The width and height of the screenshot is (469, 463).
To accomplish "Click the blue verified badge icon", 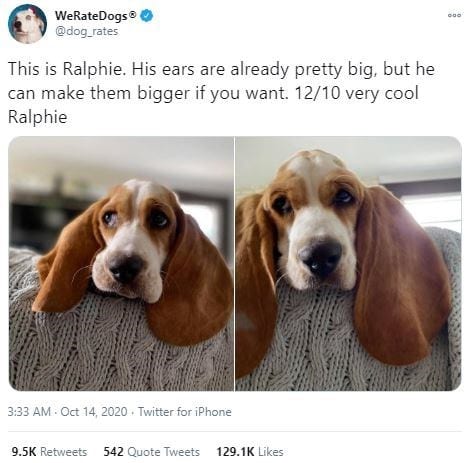I will (147, 16).
